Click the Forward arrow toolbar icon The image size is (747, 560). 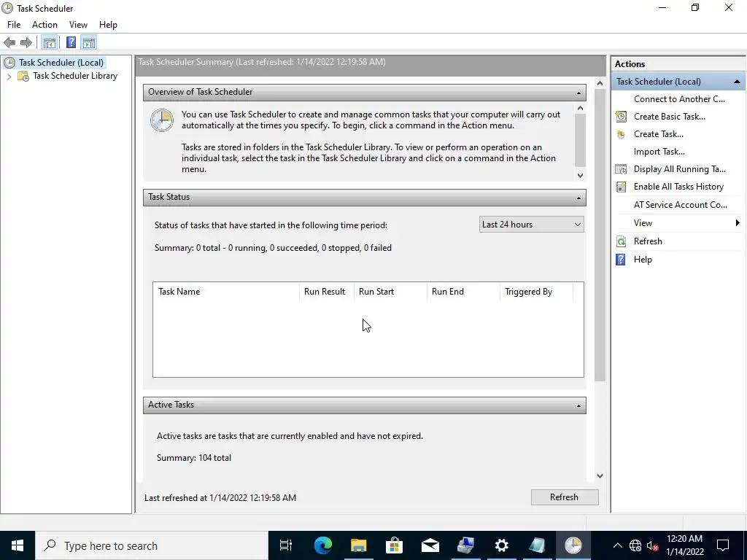pos(26,43)
